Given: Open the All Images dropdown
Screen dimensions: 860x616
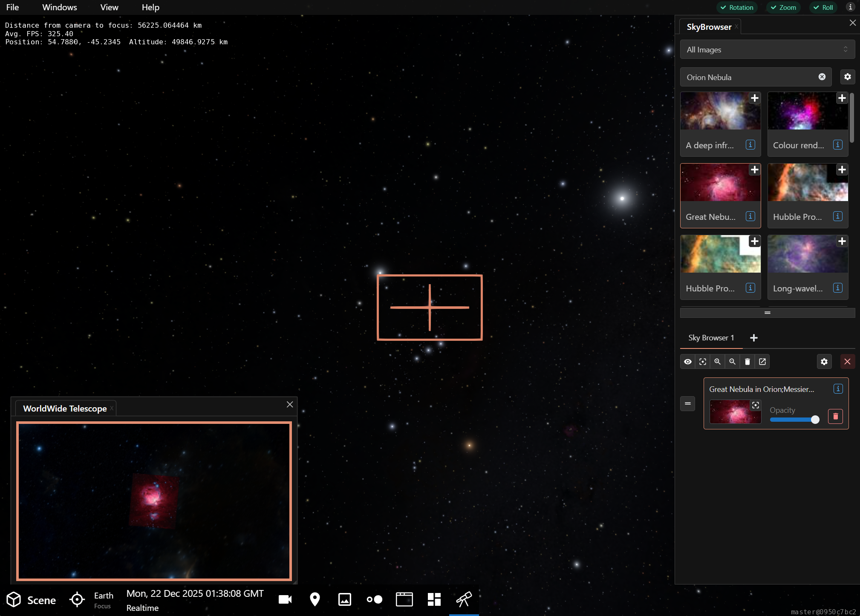Looking at the screenshot, I should 768,49.
